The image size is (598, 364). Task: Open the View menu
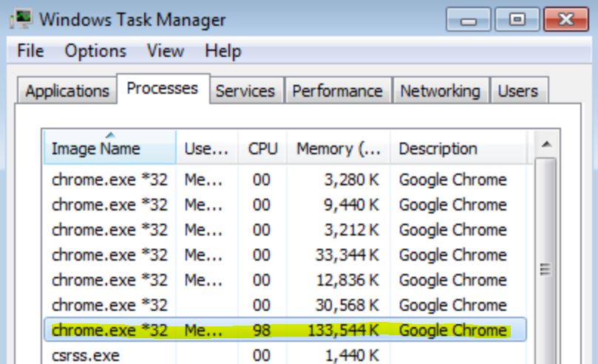coord(165,52)
